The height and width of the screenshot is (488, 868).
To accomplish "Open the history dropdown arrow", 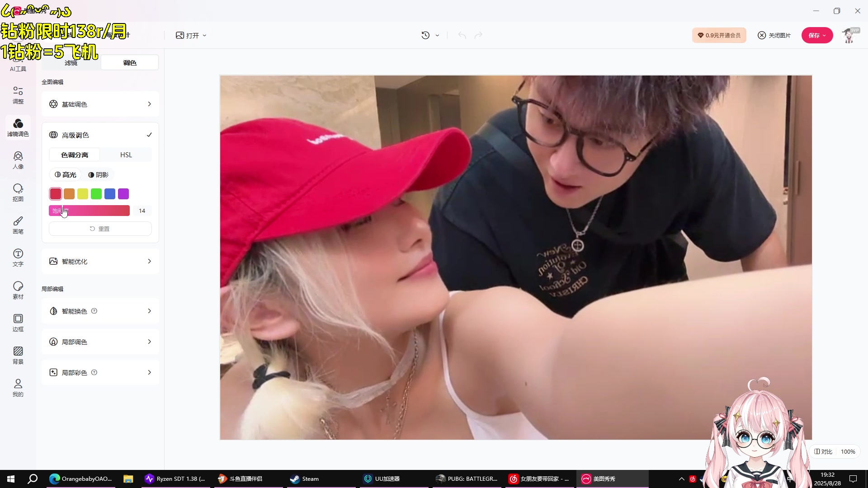I will 437,35.
